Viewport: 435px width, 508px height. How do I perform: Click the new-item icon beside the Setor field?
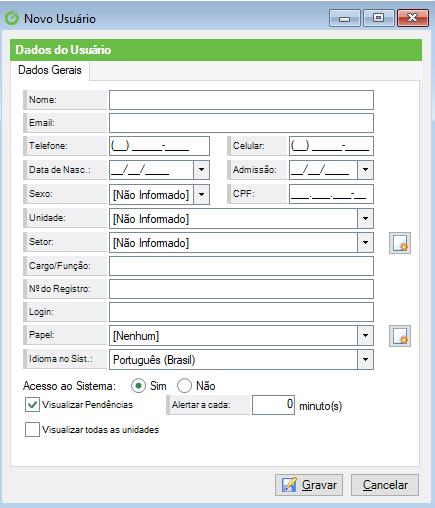coord(400,243)
